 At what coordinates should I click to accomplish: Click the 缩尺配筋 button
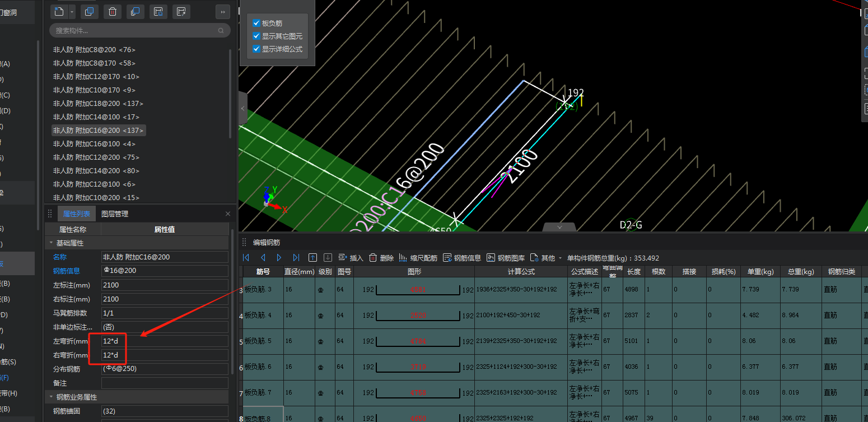pos(418,258)
